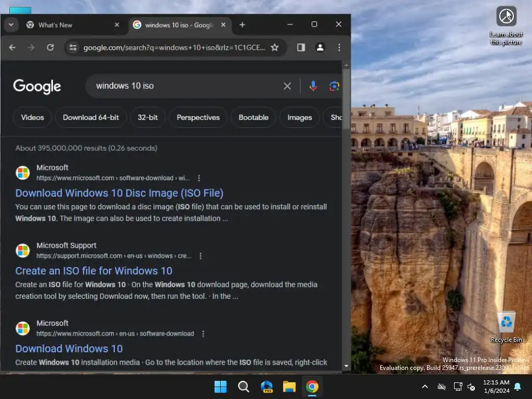Click scrollbar down arrow in Chrome
532x399 pixels.
coord(346,366)
